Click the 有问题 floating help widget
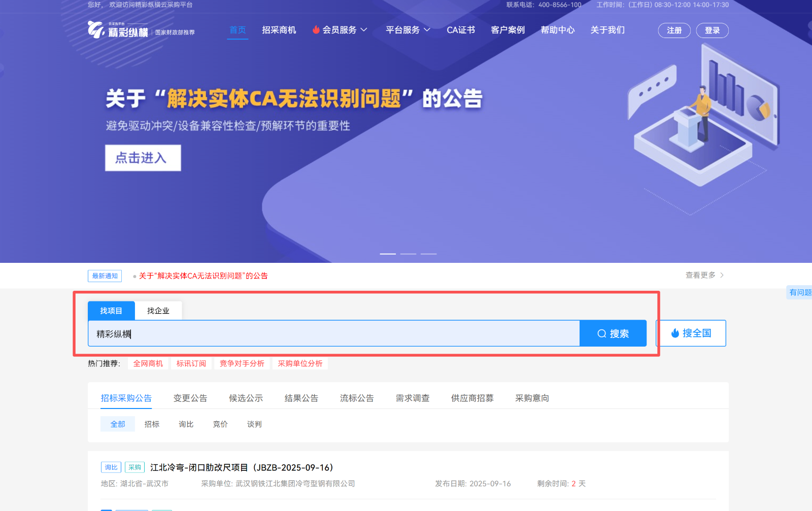The width and height of the screenshot is (812, 511). [800, 292]
